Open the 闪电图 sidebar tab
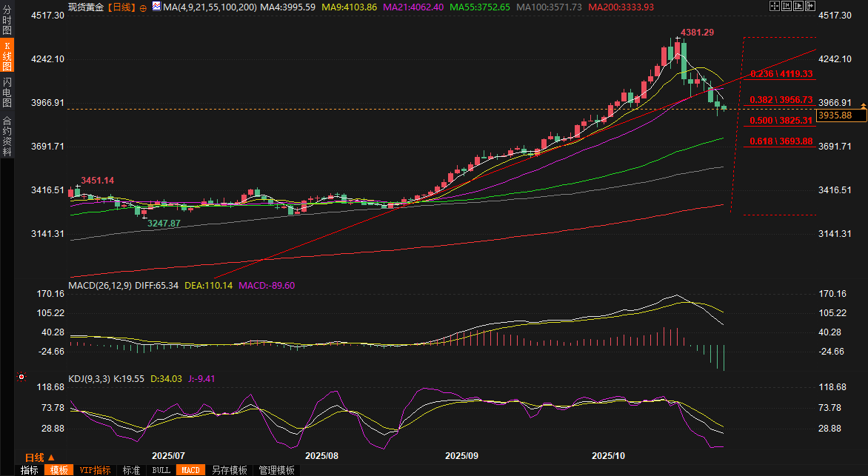 coord(7,93)
